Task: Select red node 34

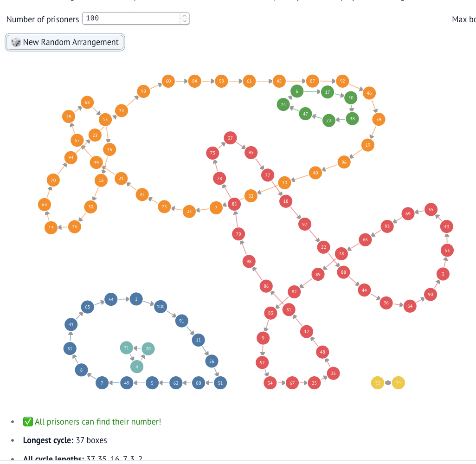Action: click(x=270, y=383)
